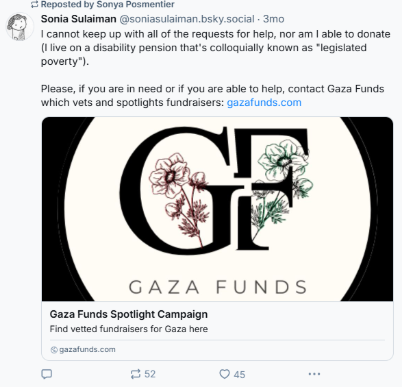Open Sonia Sulaiman's avatar picture
The image size is (404, 387).
click(19, 27)
